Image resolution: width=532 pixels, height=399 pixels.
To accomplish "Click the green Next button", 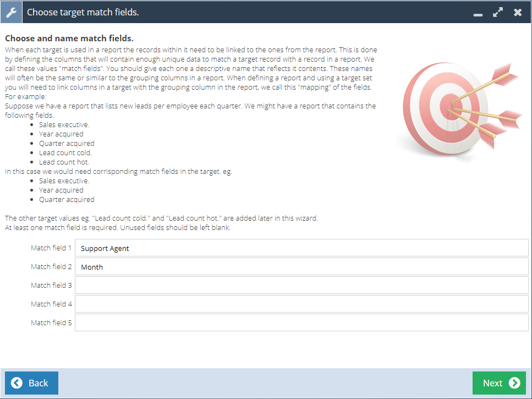I will [499, 383].
